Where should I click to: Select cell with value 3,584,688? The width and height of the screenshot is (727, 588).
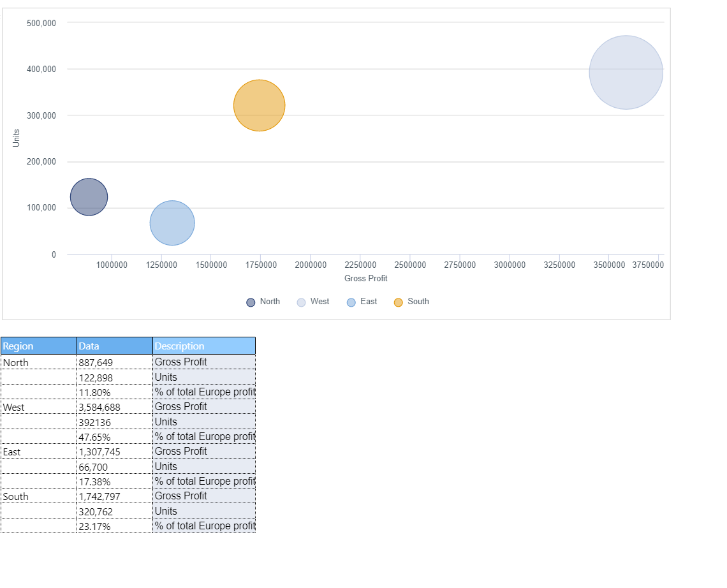point(114,407)
